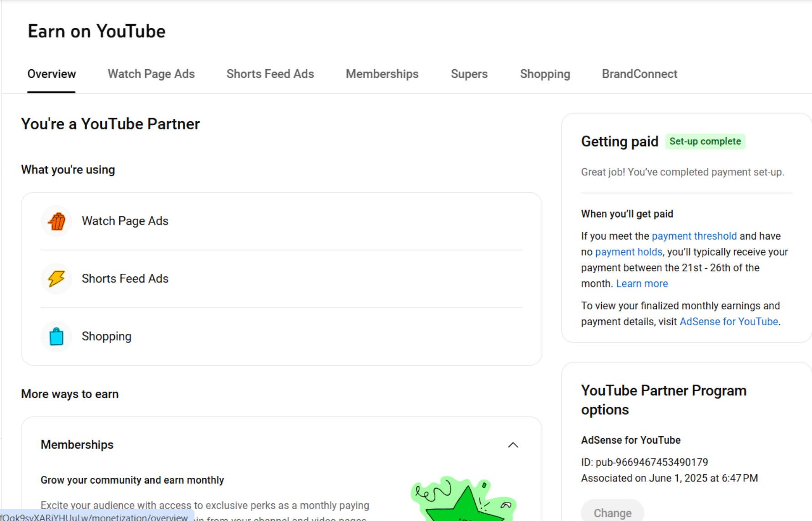This screenshot has width=812, height=521.
Task: Click 'YouTube Partner Program options' heading
Action: tap(664, 400)
